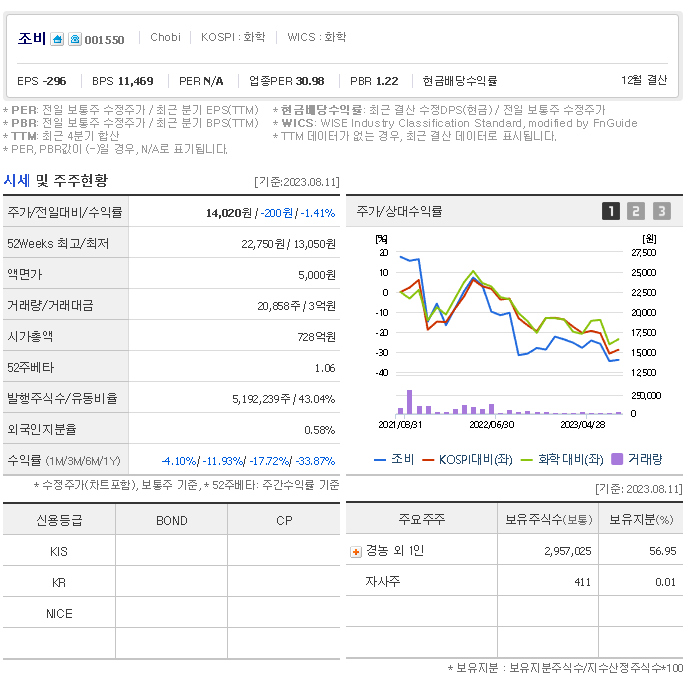Click the 보유지분(%) column header
692x676 pixels.
(x=641, y=519)
